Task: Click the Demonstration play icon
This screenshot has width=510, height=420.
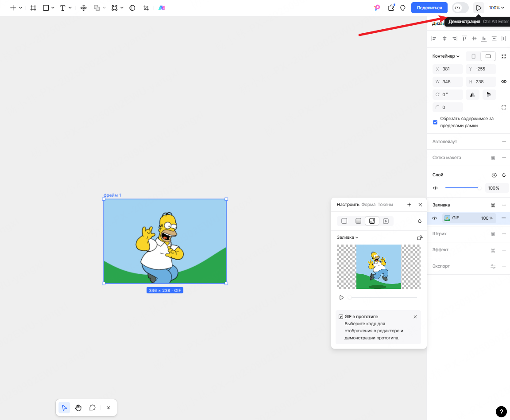Action: pos(479,8)
